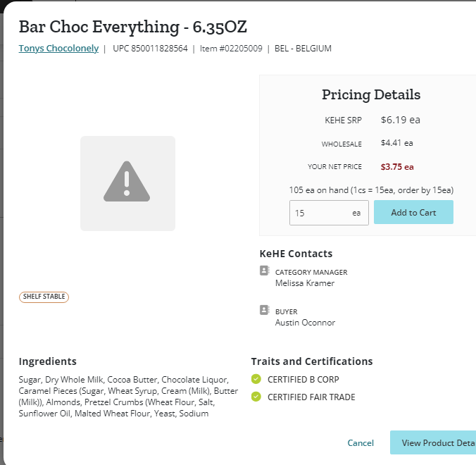Click the Certified Fair Trade checkmark icon
This screenshot has width=476, height=465.
click(x=256, y=397)
